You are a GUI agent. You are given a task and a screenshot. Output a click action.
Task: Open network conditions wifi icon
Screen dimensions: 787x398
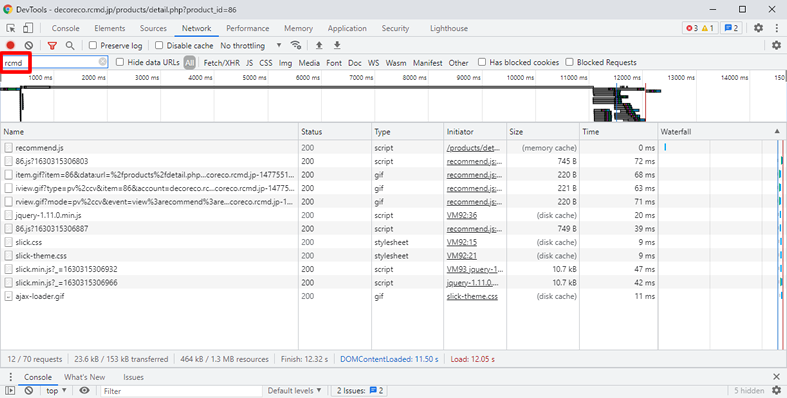tap(296, 45)
